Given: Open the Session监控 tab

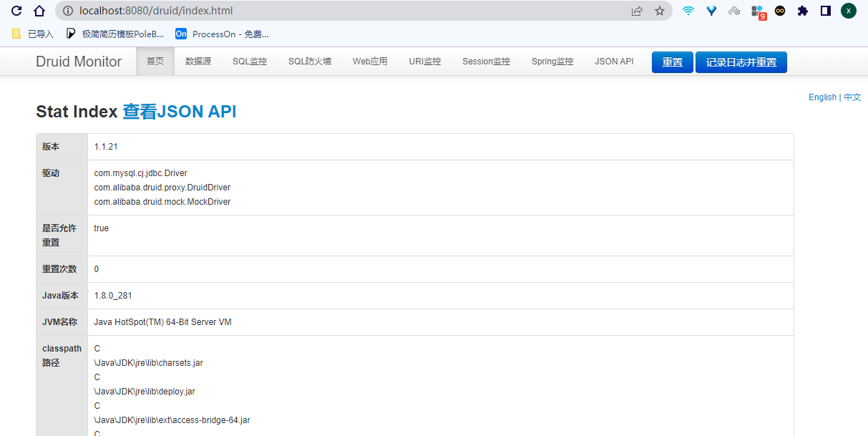Looking at the screenshot, I should click(x=486, y=62).
